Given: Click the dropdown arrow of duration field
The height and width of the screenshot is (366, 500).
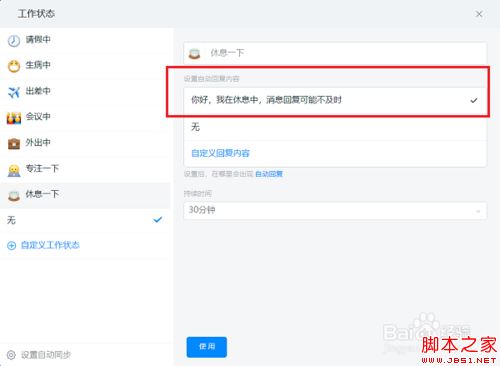Looking at the screenshot, I should coord(478,211).
